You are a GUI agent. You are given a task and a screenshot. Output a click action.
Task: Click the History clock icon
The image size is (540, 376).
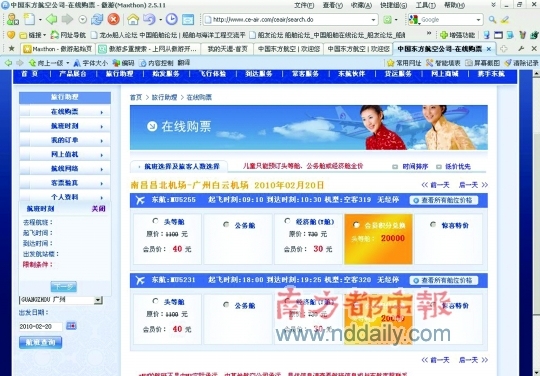click(171, 19)
